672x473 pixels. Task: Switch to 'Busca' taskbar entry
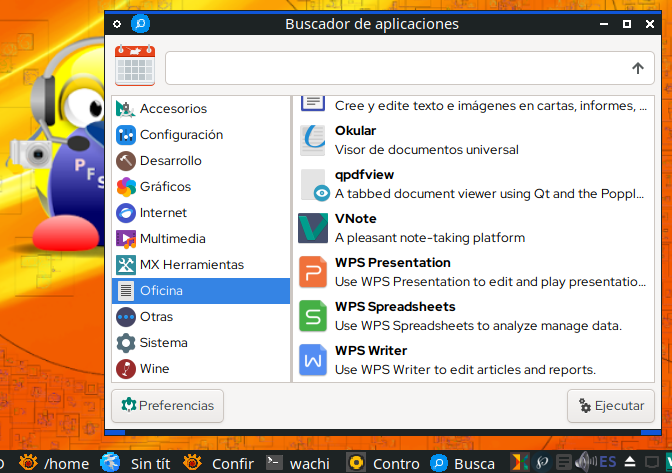[x=462, y=463]
